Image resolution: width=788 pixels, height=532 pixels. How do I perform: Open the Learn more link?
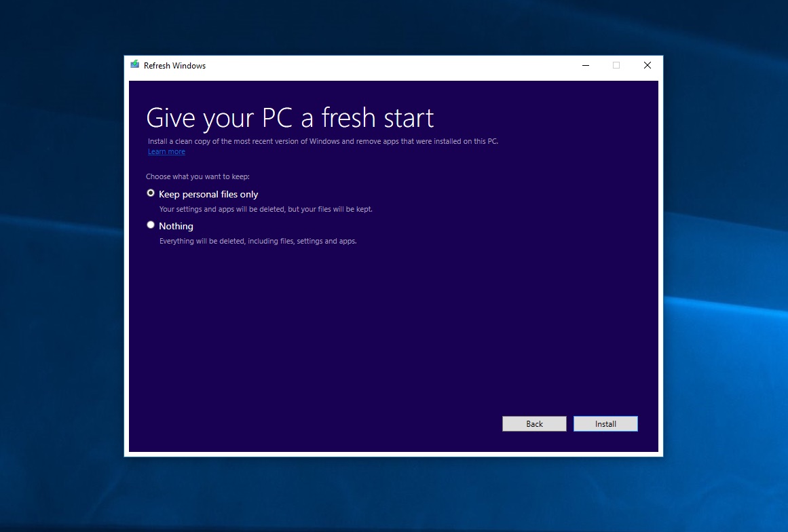[166, 151]
